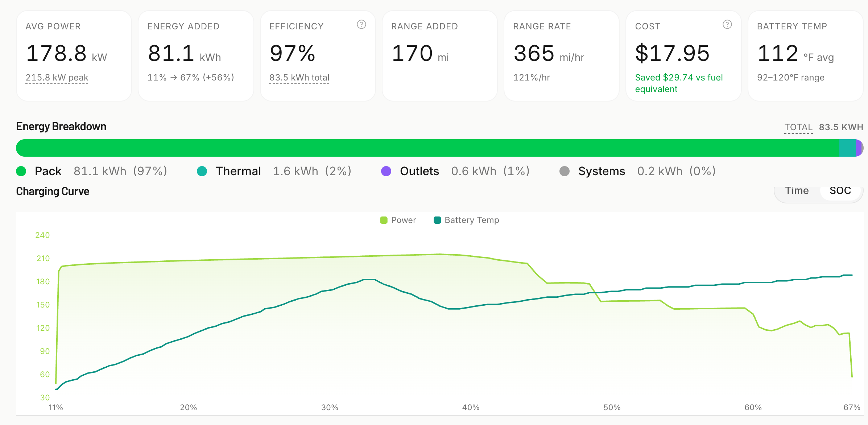The width and height of the screenshot is (868, 425).
Task: Click the 'ENERGY ADDED' card label
Action: pyautogui.click(x=183, y=26)
